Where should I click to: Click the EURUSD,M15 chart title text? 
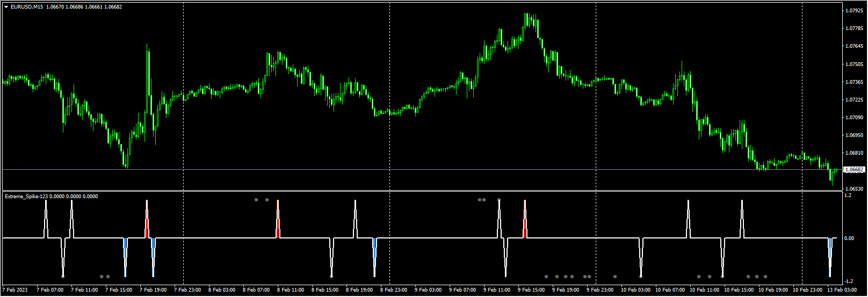pyautogui.click(x=27, y=7)
